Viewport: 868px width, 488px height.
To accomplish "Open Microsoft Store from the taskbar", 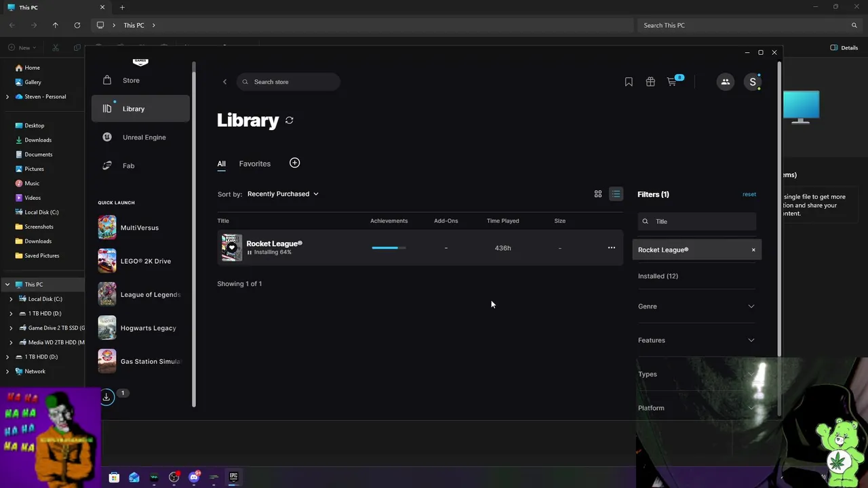I will pyautogui.click(x=114, y=477).
